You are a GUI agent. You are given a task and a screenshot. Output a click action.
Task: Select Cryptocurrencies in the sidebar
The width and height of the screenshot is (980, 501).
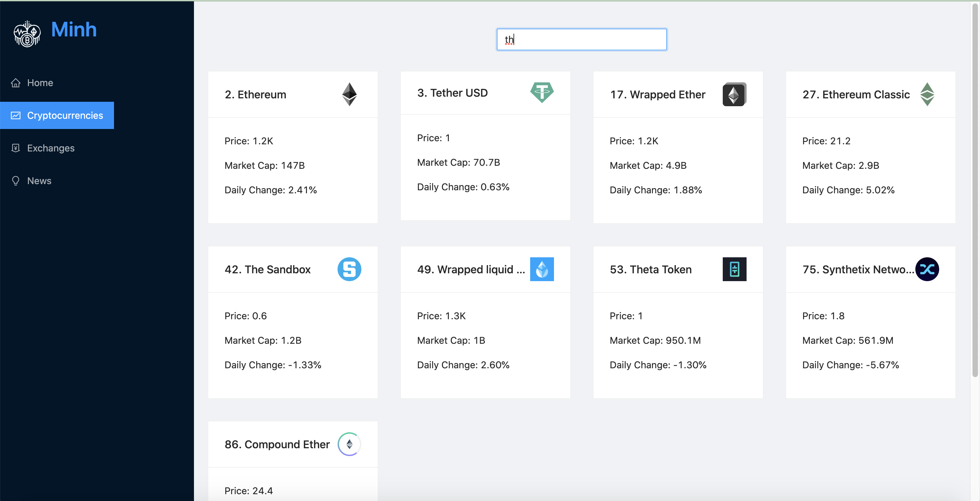tap(65, 115)
